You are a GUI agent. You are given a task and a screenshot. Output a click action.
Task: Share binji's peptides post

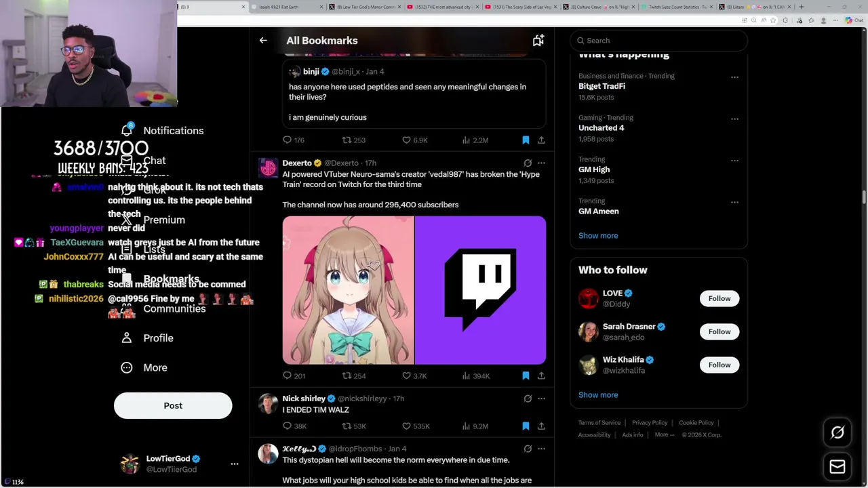tap(541, 140)
